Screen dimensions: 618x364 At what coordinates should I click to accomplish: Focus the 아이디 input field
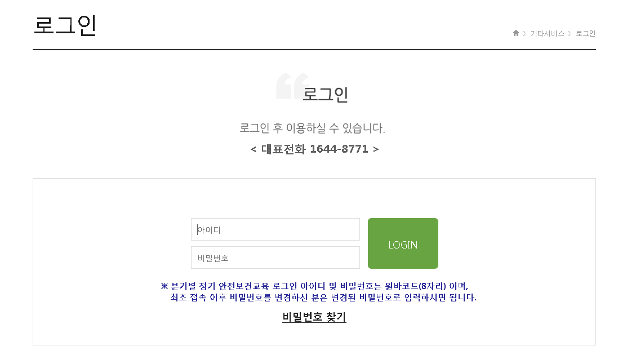click(x=275, y=229)
